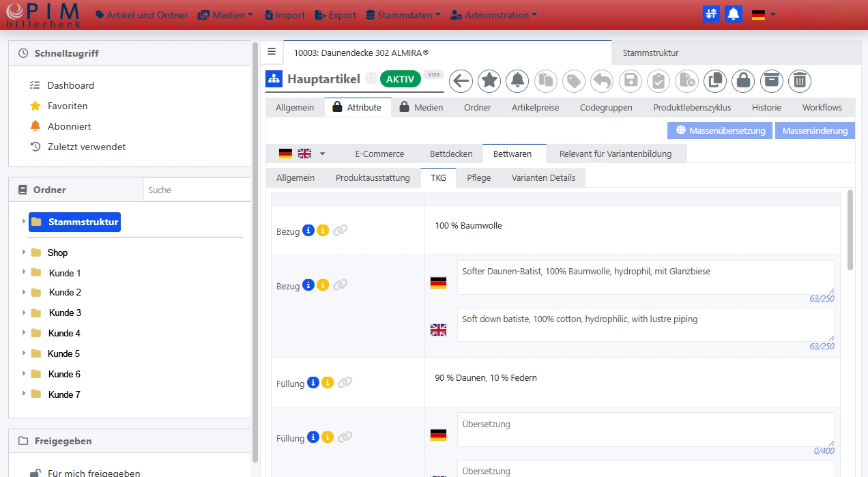Viewport: 868px width, 477px height.
Task: Mark article as favorite with star icon
Action: pos(489,81)
